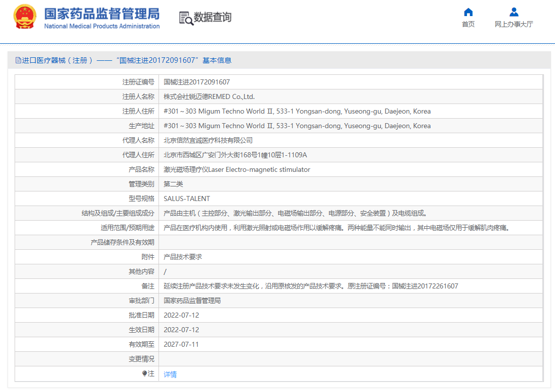Click the 国家药品监督管理局 site title
The image size is (555, 392).
pyautogui.click(x=102, y=14)
